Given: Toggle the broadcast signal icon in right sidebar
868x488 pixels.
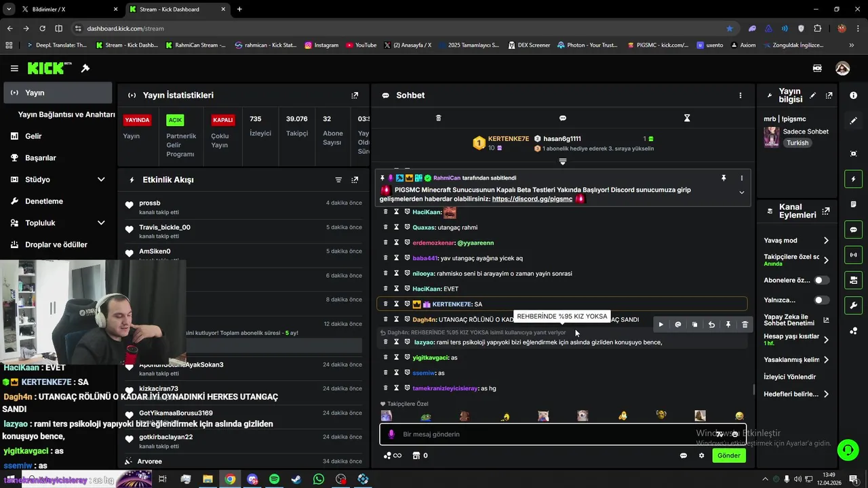Looking at the screenshot, I should point(853,255).
